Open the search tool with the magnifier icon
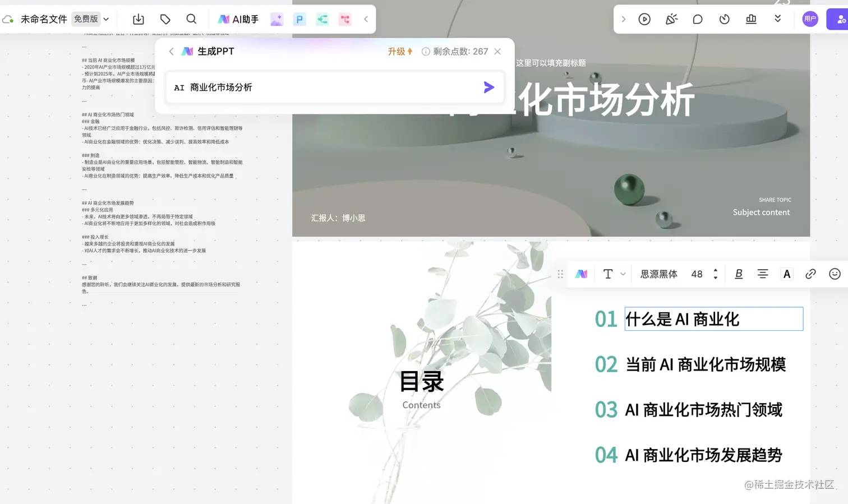This screenshot has width=848, height=504. coord(191,19)
